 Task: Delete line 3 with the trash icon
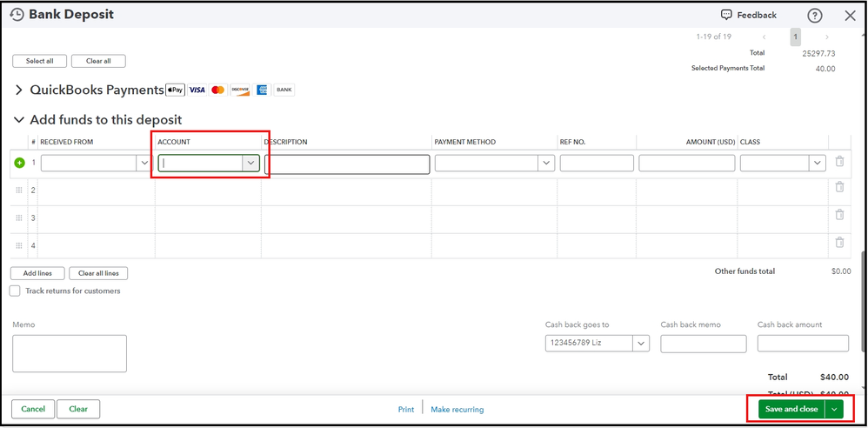click(839, 214)
